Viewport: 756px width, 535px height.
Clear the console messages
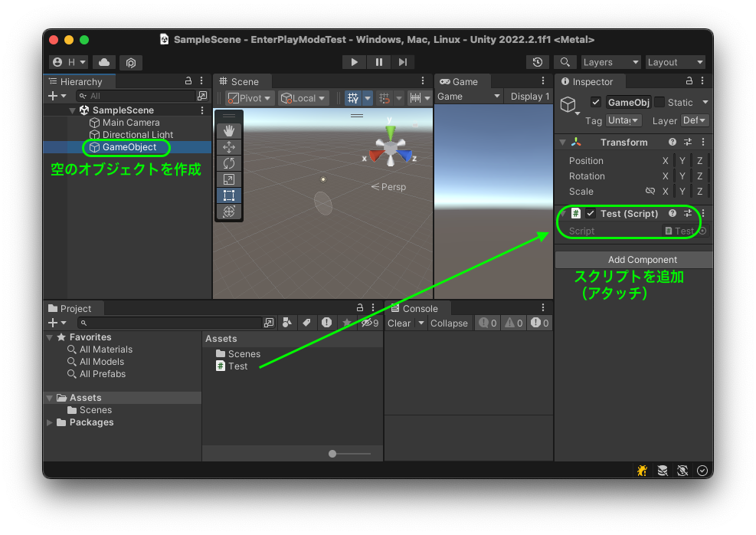(x=399, y=323)
